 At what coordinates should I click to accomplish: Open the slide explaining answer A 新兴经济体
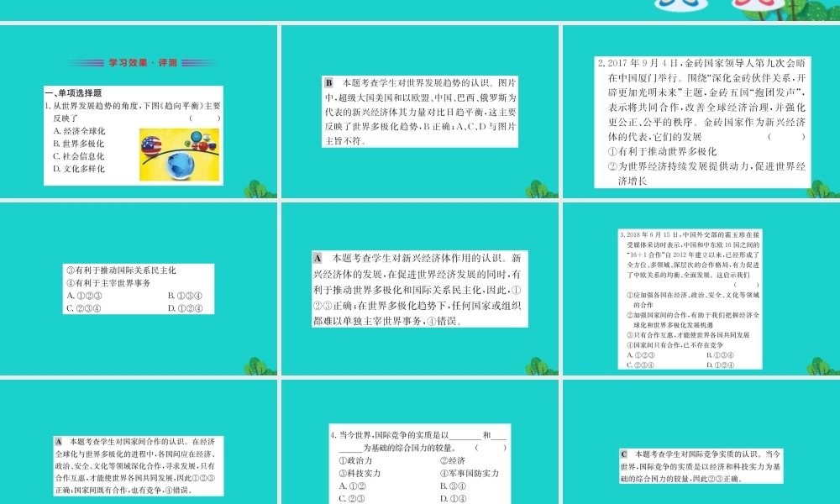point(420,289)
